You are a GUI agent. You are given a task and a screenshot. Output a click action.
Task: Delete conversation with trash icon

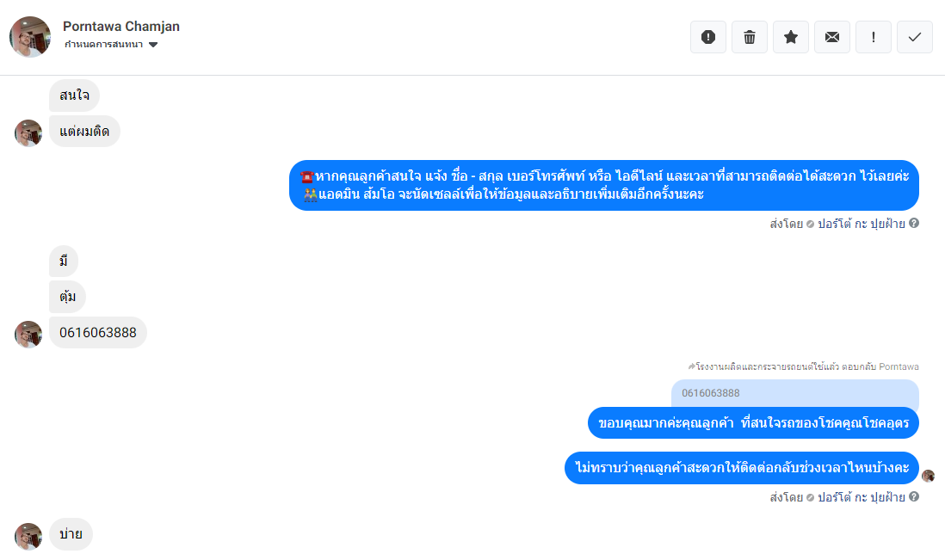point(750,37)
